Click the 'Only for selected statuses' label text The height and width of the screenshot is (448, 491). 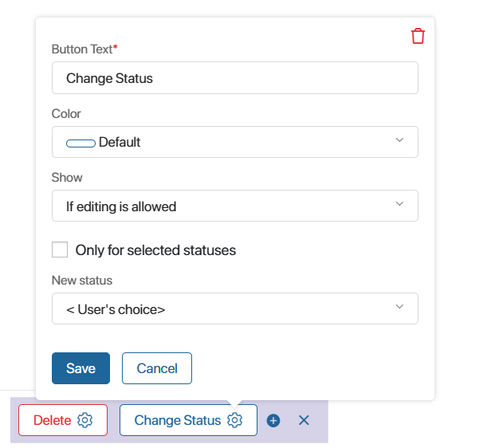click(155, 250)
